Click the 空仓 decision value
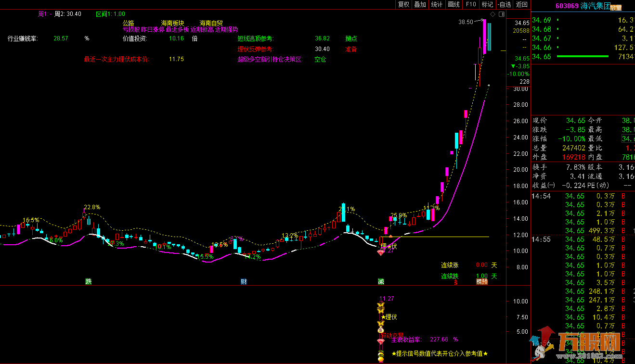Image resolution: width=635 pixels, height=364 pixels. coord(320,60)
